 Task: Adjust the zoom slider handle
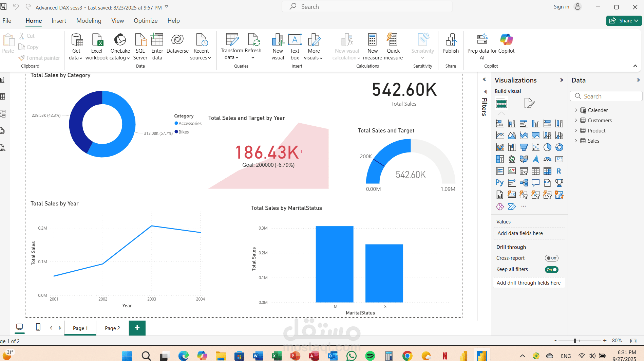[x=575, y=341]
